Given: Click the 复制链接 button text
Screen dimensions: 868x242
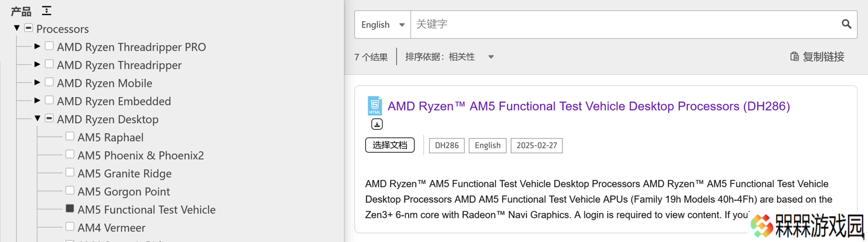Looking at the screenshot, I should pos(823,57).
